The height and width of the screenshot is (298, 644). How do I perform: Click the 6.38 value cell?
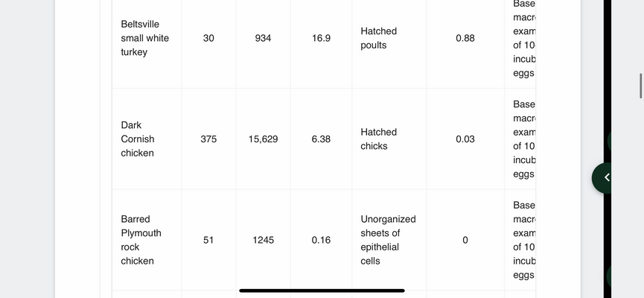(x=321, y=139)
